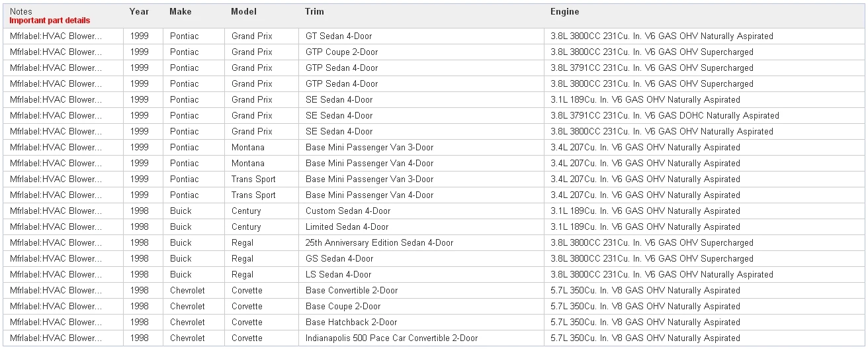Click the GS Sedan 4-Door trim cell
Screen dimensions: 868x349
pos(339,259)
